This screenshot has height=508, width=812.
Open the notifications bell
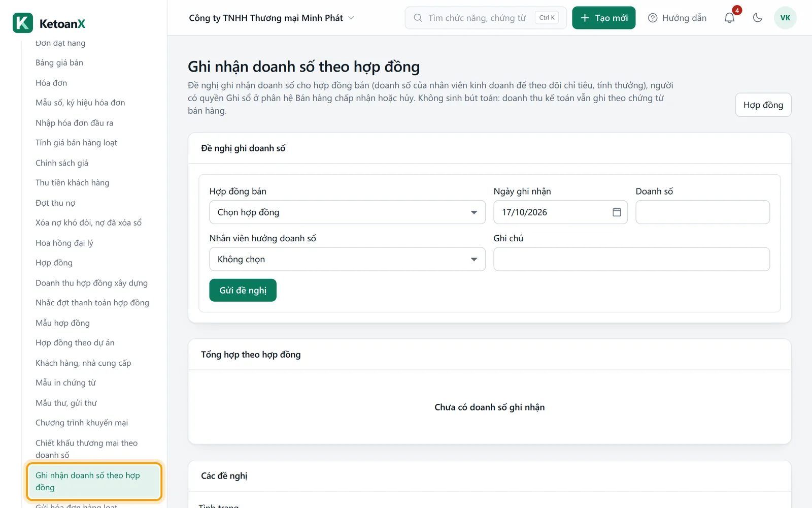pos(729,18)
